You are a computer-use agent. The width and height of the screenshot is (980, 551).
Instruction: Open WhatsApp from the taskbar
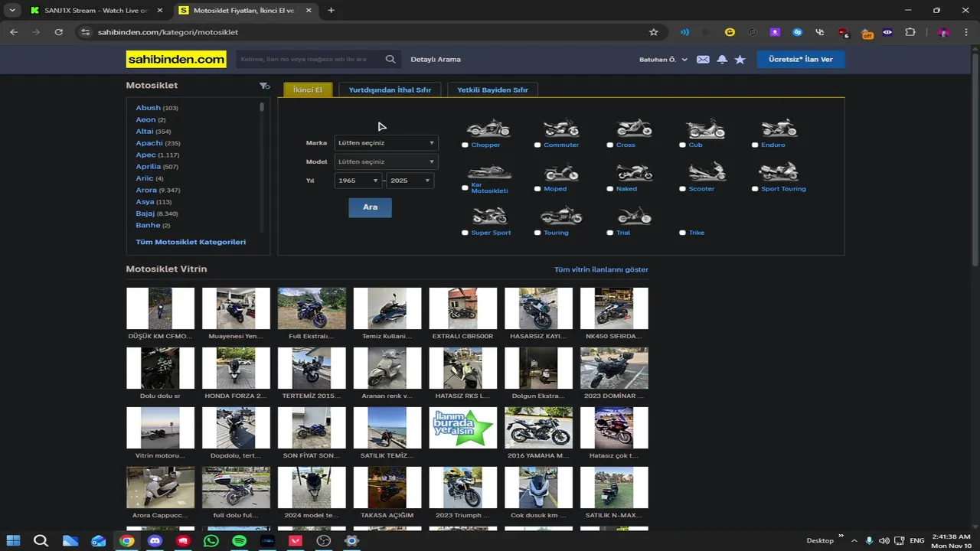[x=211, y=541]
